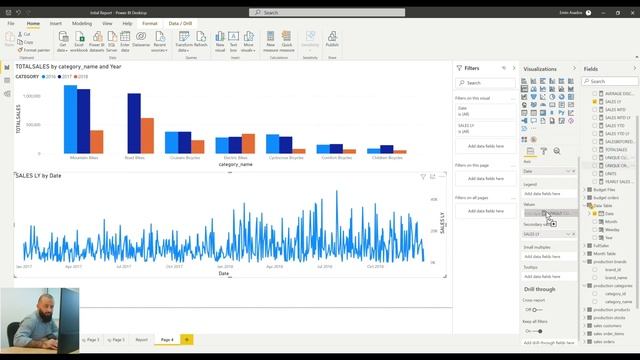The image size is (640, 360).
Task: Open the Page 4 tab
Action: click(167, 340)
